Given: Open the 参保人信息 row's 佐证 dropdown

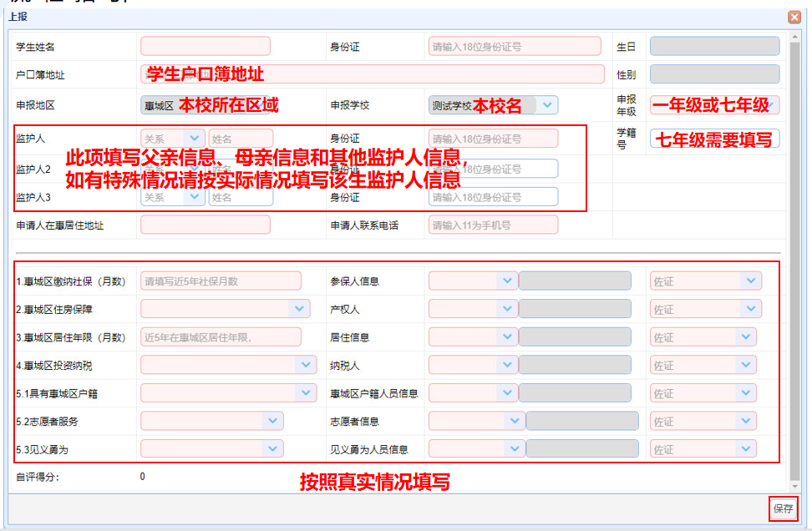Looking at the screenshot, I should [x=750, y=281].
